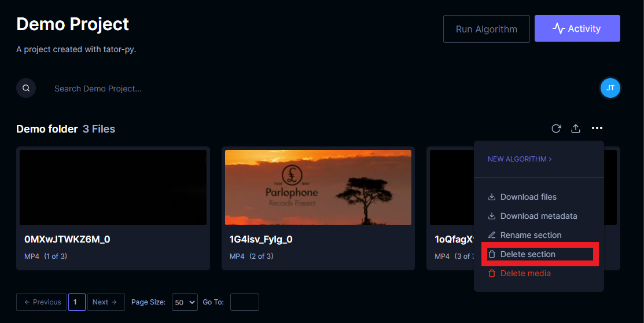
Task: Open the Page Size 50 dropdown
Action: [185, 302]
